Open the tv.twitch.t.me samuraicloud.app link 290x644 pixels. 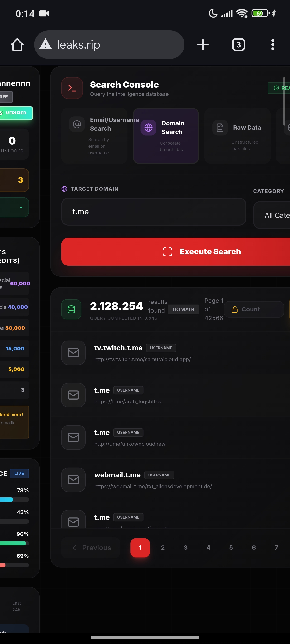tap(142, 359)
